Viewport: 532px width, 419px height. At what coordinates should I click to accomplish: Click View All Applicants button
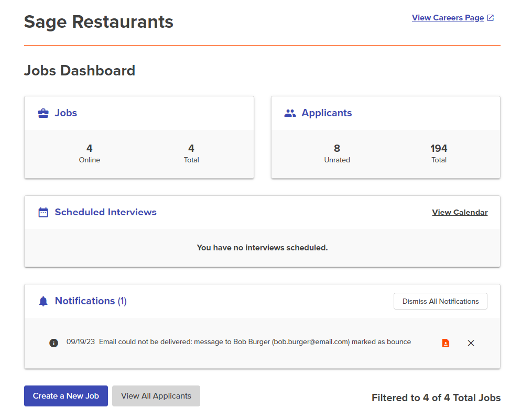point(156,396)
